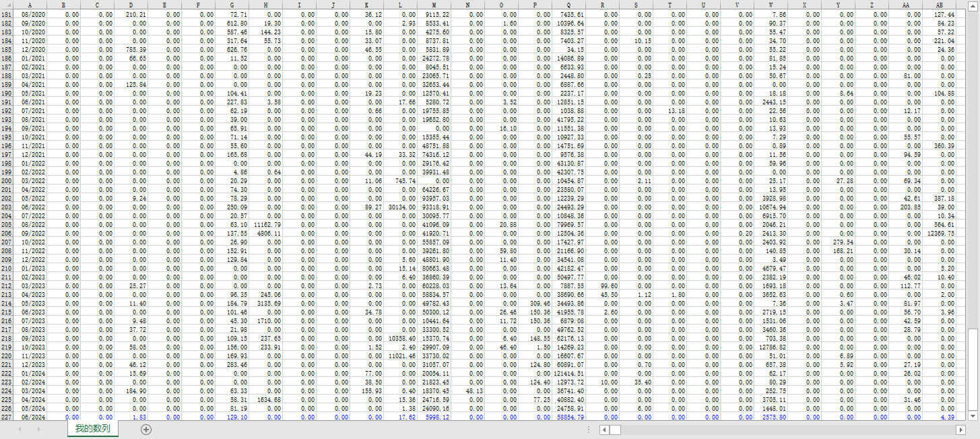The height and width of the screenshot is (439, 980).
Task: Select the cell containing 221.04
Action: tap(940, 40)
